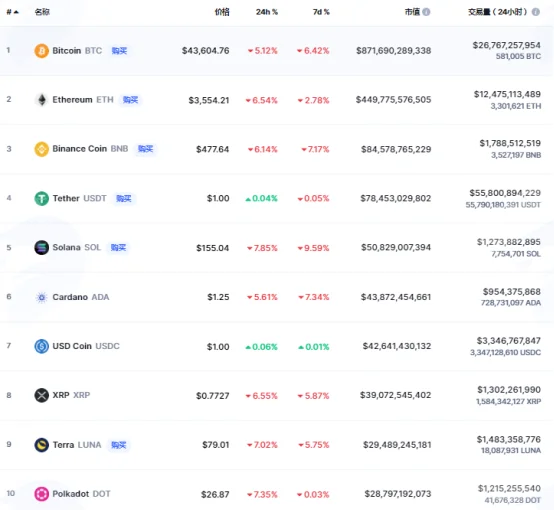
Task: Click the Tether green logo icon
Action: [x=41, y=198]
